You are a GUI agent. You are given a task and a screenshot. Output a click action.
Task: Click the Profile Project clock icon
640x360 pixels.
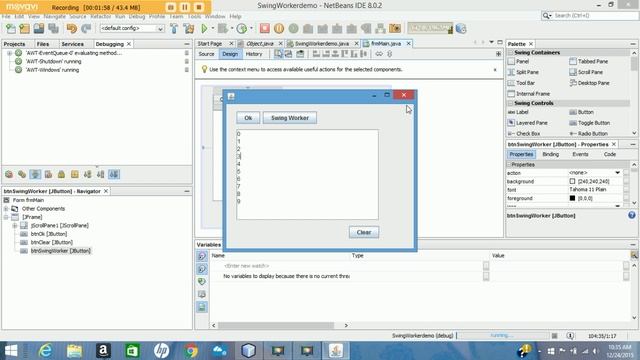click(x=242, y=29)
